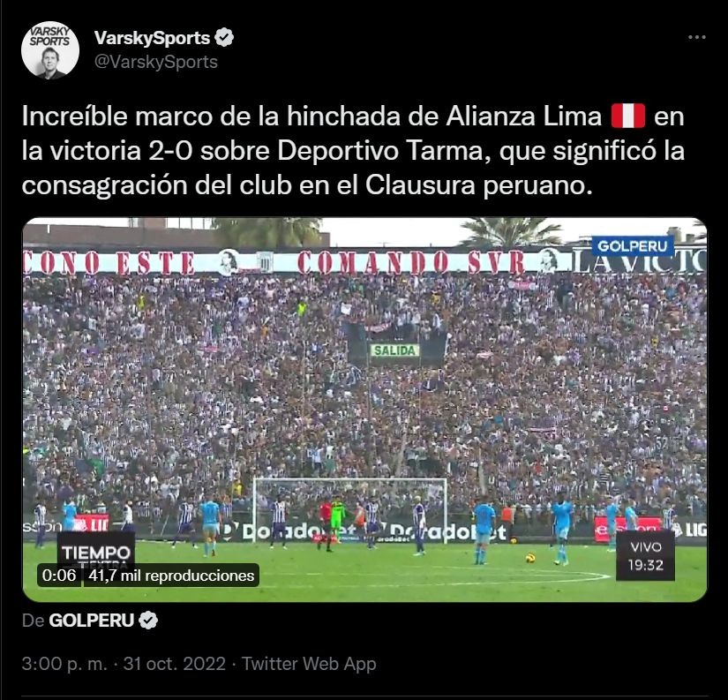728x700 pixels.
Task: Click the VIVO 19:32 live overlay
Action: click(x=645, y=556)
